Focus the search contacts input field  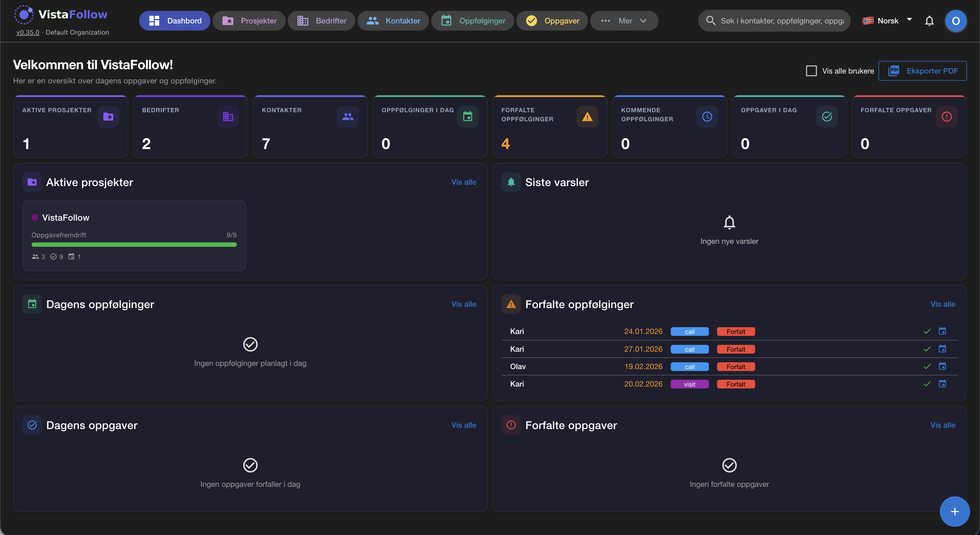click(782, 20)
